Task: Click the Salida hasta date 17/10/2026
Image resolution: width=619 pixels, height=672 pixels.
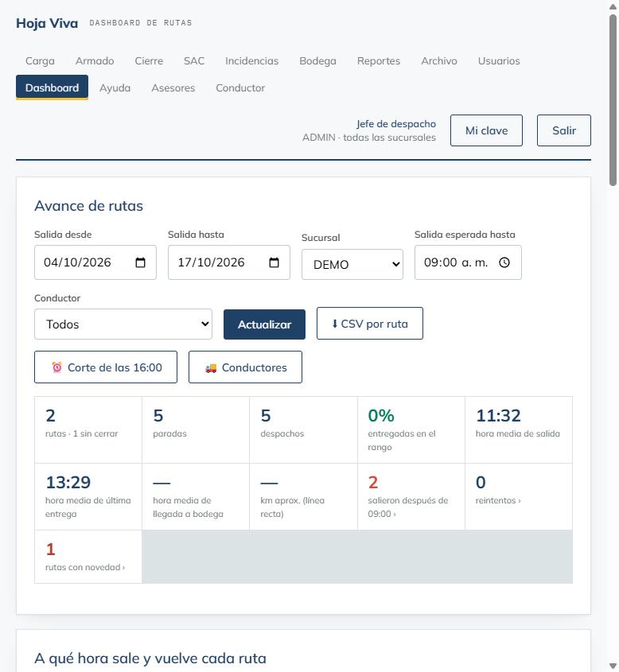Action: 211,262
